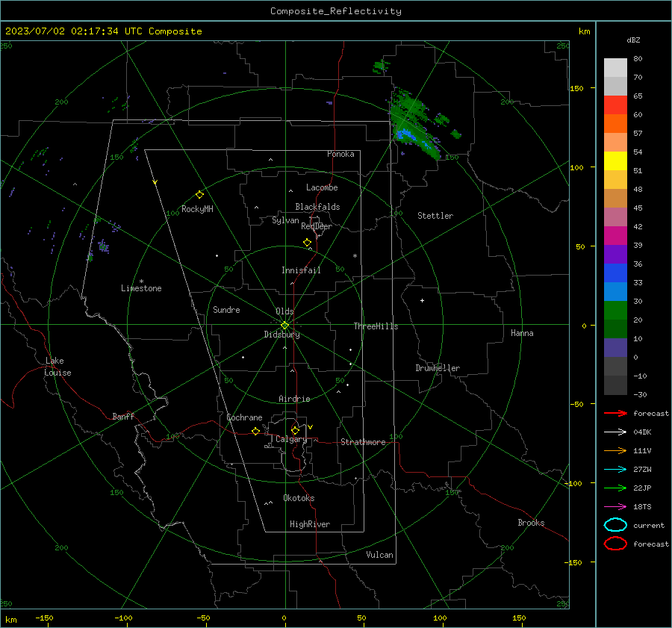Click the Innisfail map label

[301, 270]
